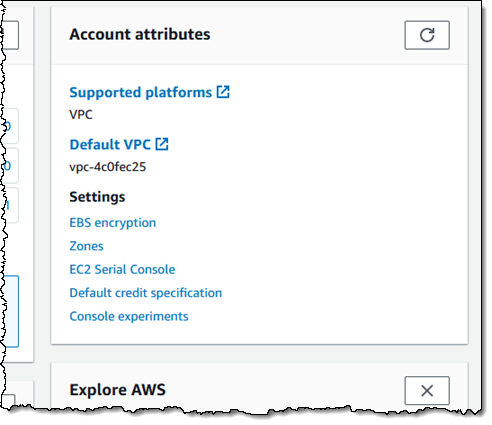Click the blue highlighted box at left edge

[x=11, y=311]
